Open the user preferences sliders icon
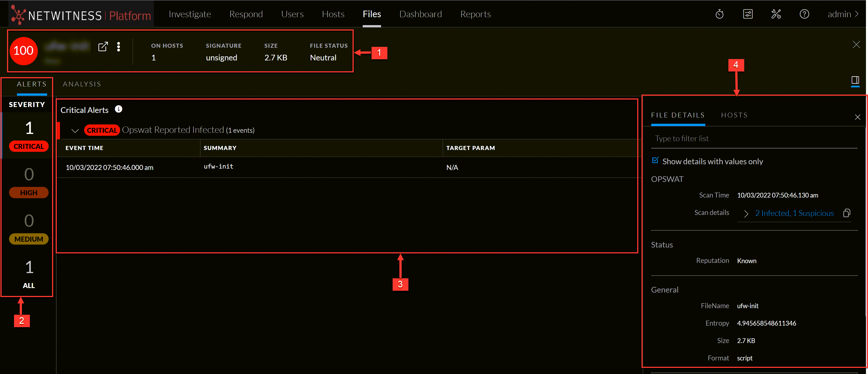 coord(748,14)
